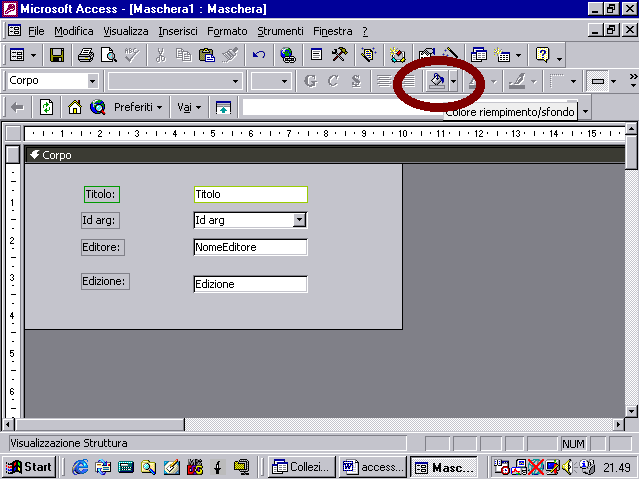The width and height of the screenshot is (639, 479).
Task: Click the Windows Start button
Action: [x=29, y=467]
